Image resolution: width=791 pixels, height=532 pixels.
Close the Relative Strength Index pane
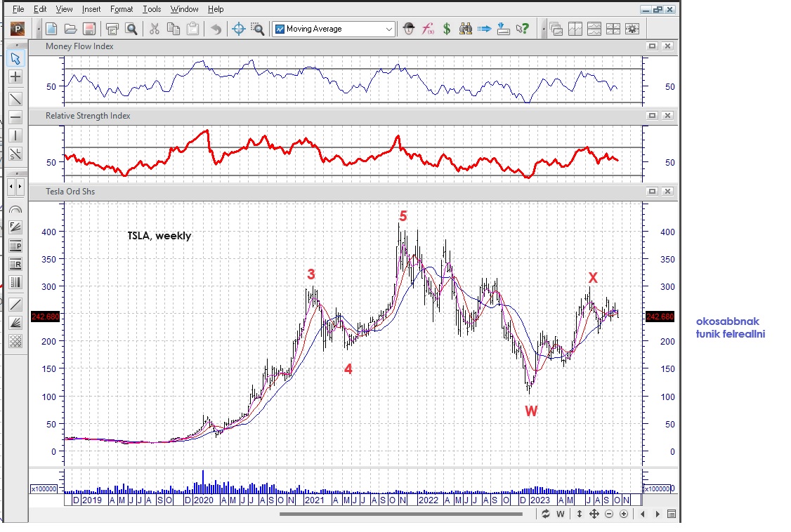click(x=667, y=116)
